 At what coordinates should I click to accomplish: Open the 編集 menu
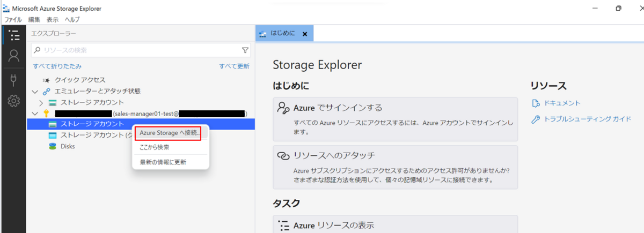(34, 20)
